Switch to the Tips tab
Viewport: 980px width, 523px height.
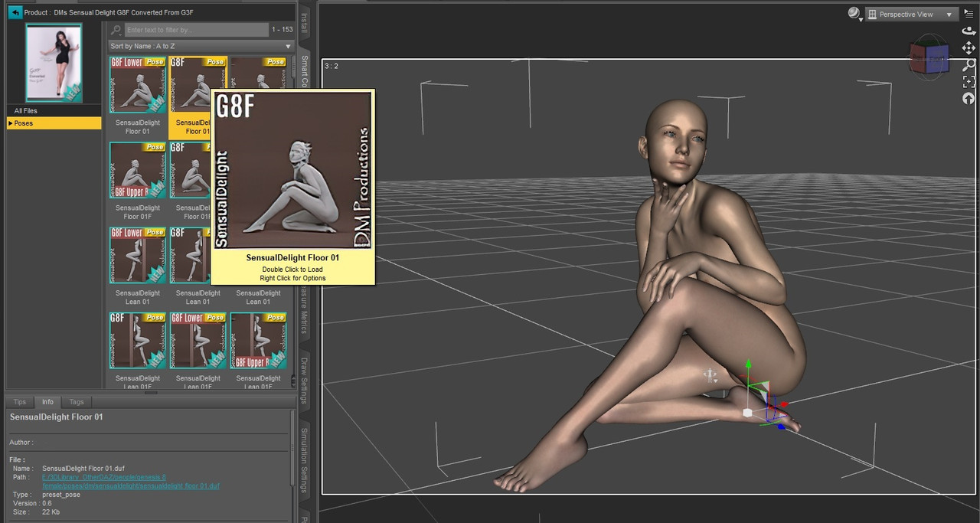pyautogui.click(x=20, y=402)
